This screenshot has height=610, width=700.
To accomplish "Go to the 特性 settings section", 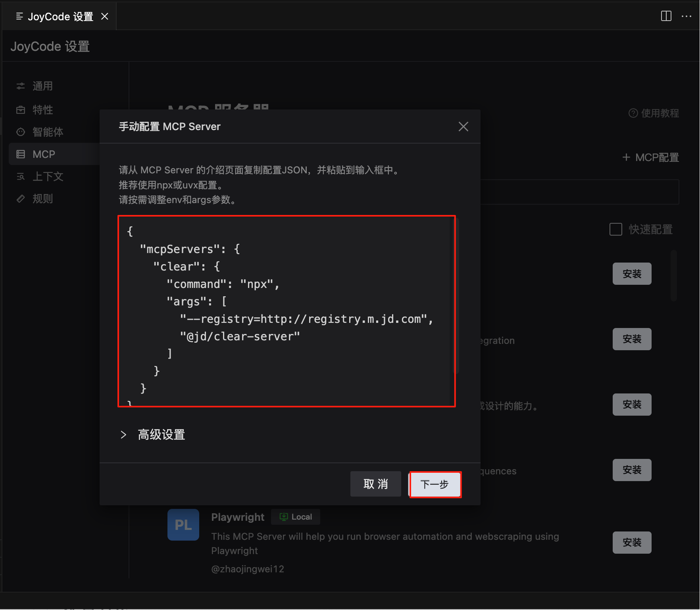I will pyautogui.click(x=42, y=110).
